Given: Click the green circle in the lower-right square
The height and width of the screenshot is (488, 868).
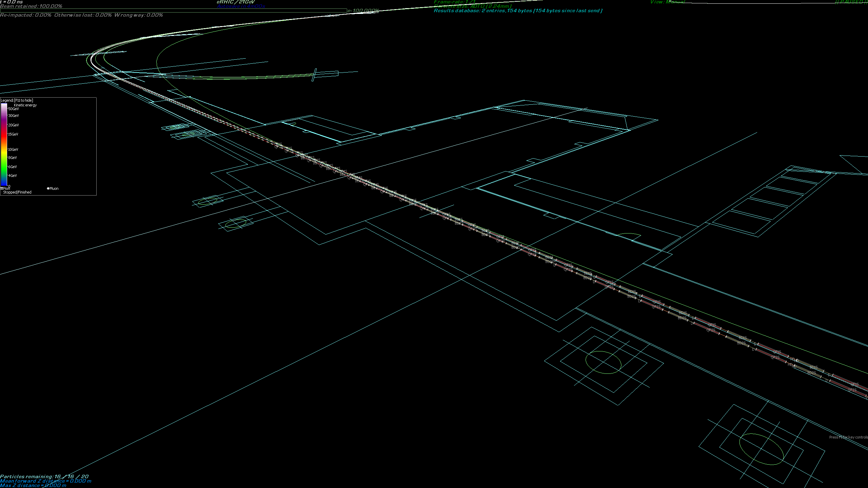Looking at the screenshot, I should pos(761,449).
